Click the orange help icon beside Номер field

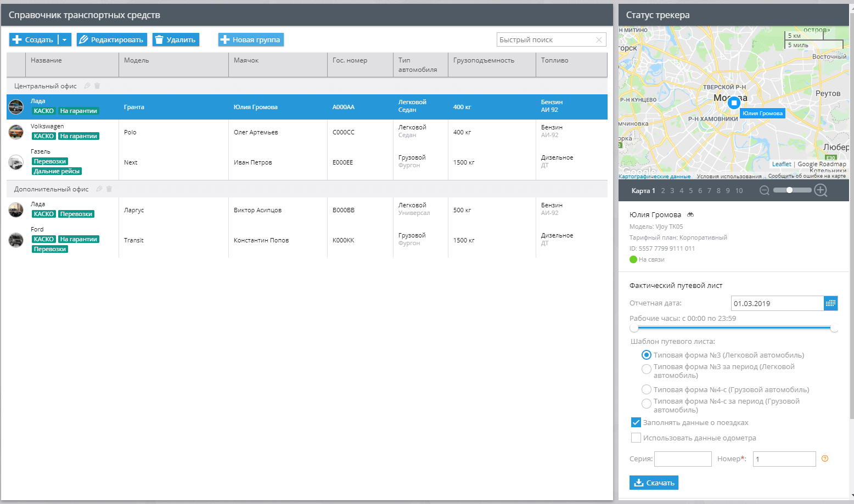click(824, 458)
